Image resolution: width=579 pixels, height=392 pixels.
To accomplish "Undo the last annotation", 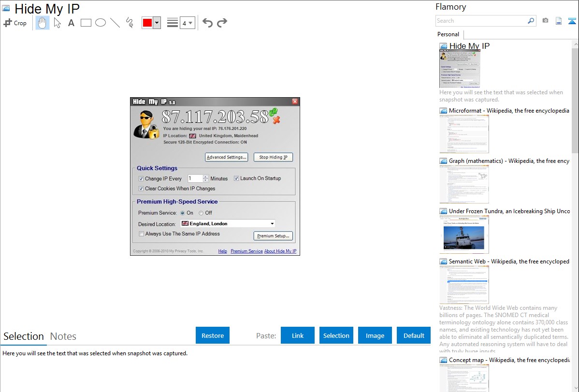I will [207, 23].
